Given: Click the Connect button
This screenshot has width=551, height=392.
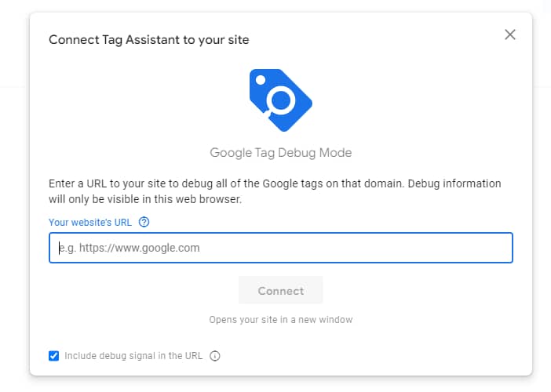Looking at the screenshot, I should coord(281,291).
